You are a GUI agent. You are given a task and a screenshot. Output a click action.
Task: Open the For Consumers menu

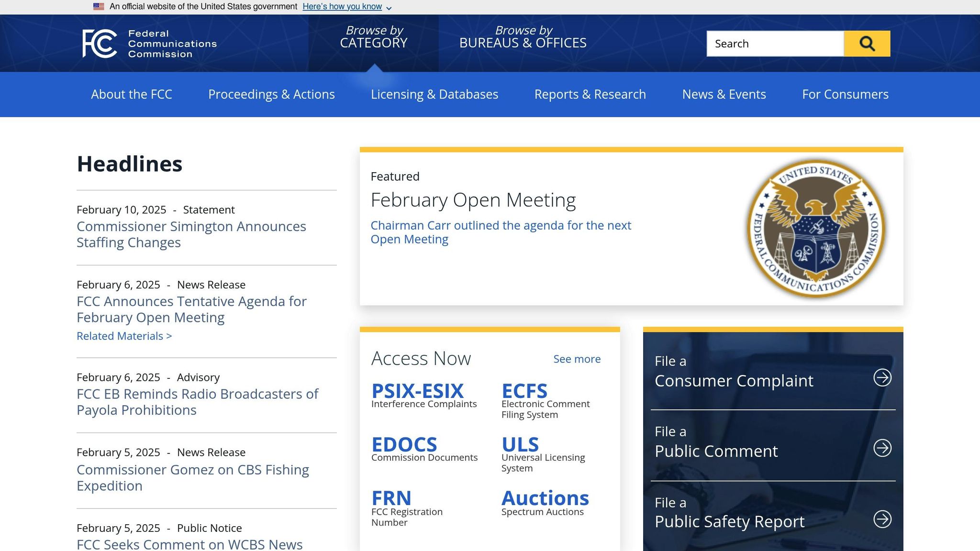(x=846, y=94)
